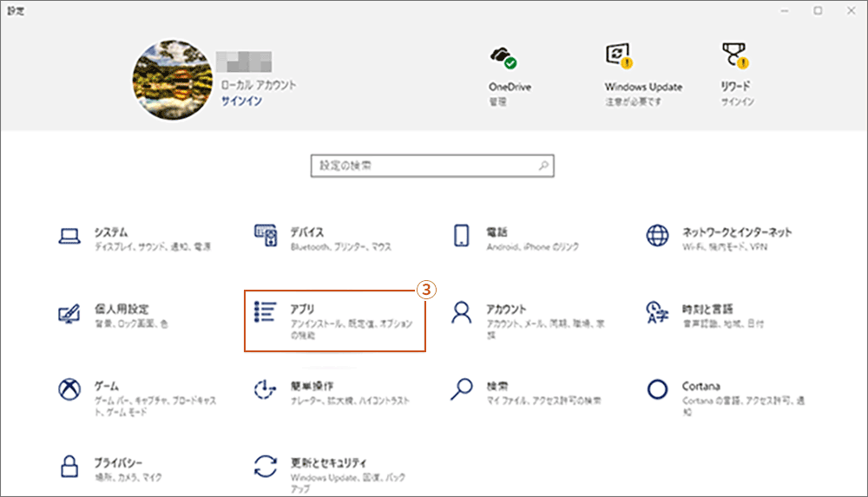Open the アカウント category title
Image resolution: width=868 pixels, height=497 pixels.
click(506, 309)
